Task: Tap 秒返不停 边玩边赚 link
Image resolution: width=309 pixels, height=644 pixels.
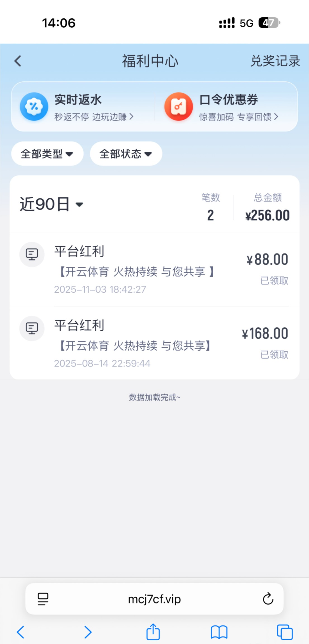Action: (94, 117)
